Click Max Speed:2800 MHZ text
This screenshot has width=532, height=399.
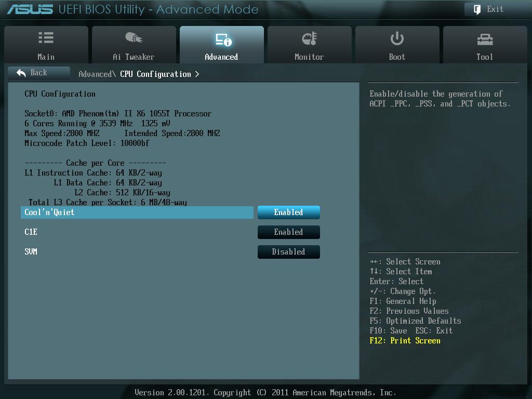click(62, 134)
